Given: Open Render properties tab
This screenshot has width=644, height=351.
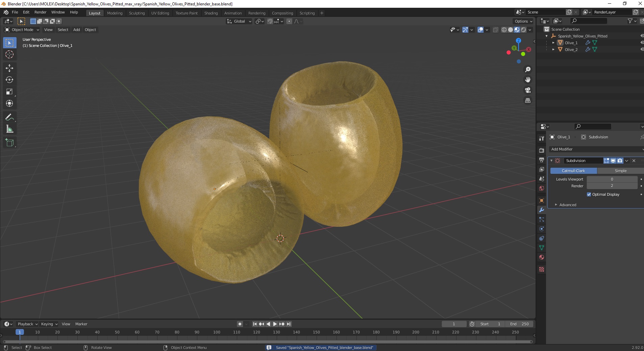Looking at the screenshot, I should pyautogui.click(x=542, y=150).
